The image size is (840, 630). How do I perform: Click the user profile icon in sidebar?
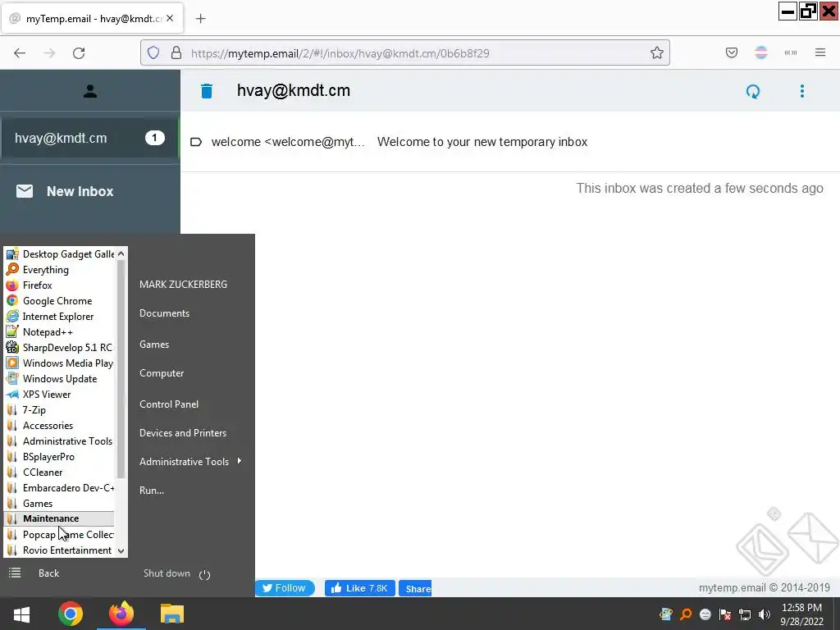point(90,92)
